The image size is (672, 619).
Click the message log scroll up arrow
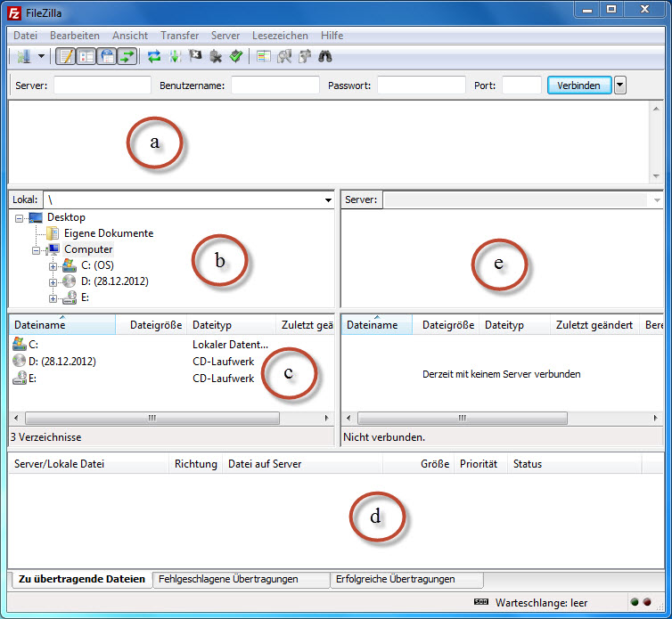pos(656,109)
